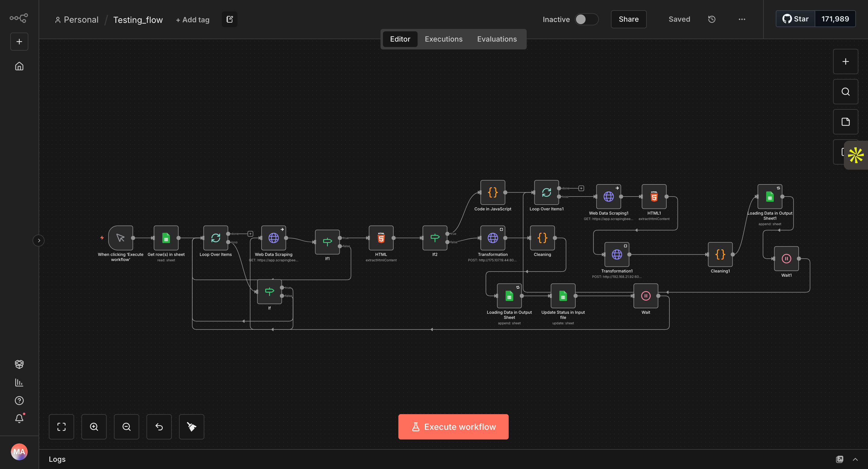The image size is (868, 469).
Task: Go to the home overview icon
Action: (19, 66)
